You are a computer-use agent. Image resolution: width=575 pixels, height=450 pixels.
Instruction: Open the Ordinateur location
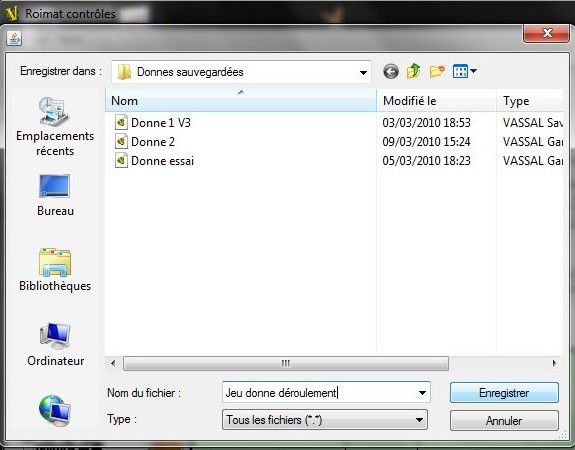tap(55, 345)
